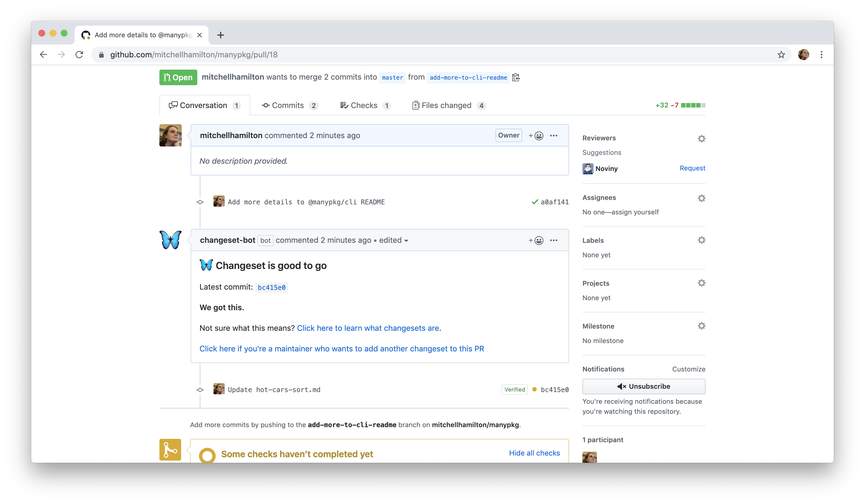
Task: Click the verified commit badge bc415e0
Action: pyautogui.click(x=514, y=389)
